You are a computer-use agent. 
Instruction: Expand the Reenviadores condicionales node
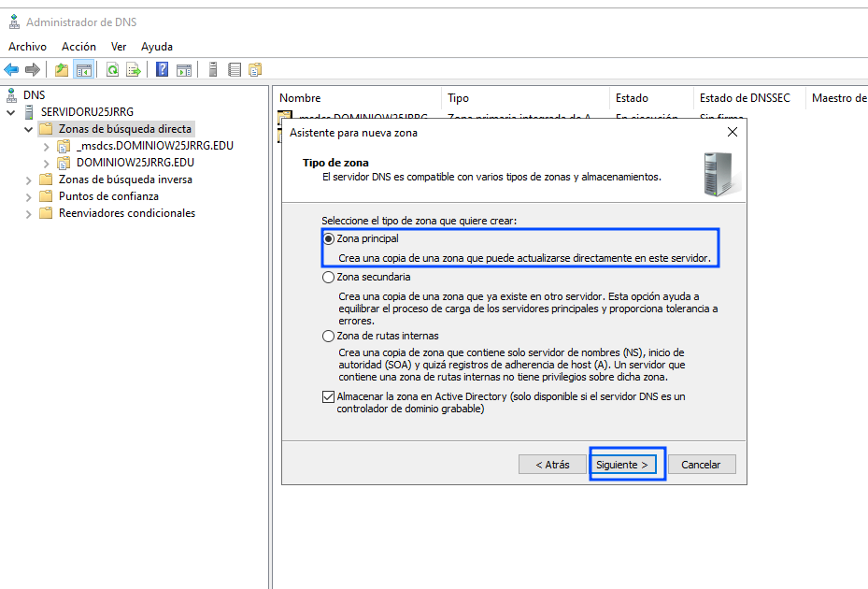point(28,214)
